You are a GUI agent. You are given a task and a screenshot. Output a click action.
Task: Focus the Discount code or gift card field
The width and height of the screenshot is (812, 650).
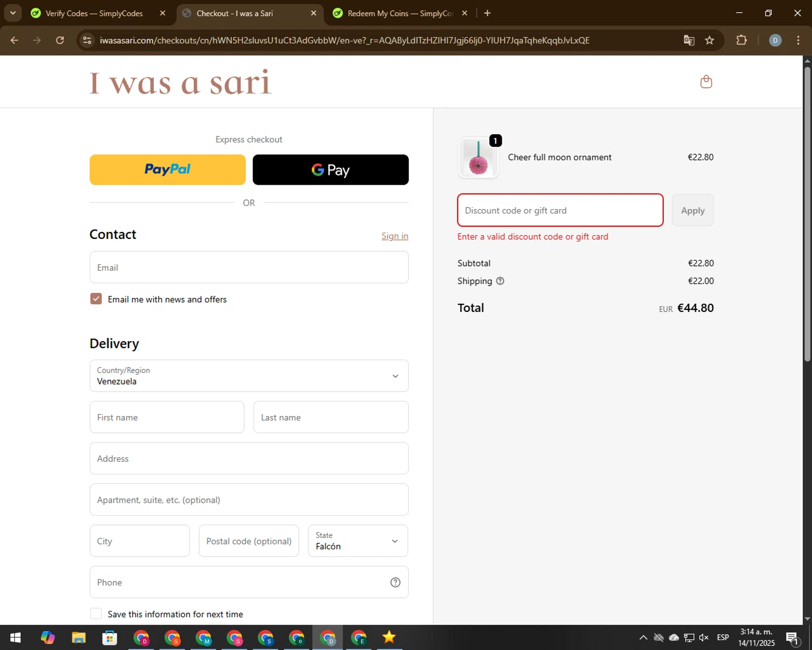[x=560, y=210]
